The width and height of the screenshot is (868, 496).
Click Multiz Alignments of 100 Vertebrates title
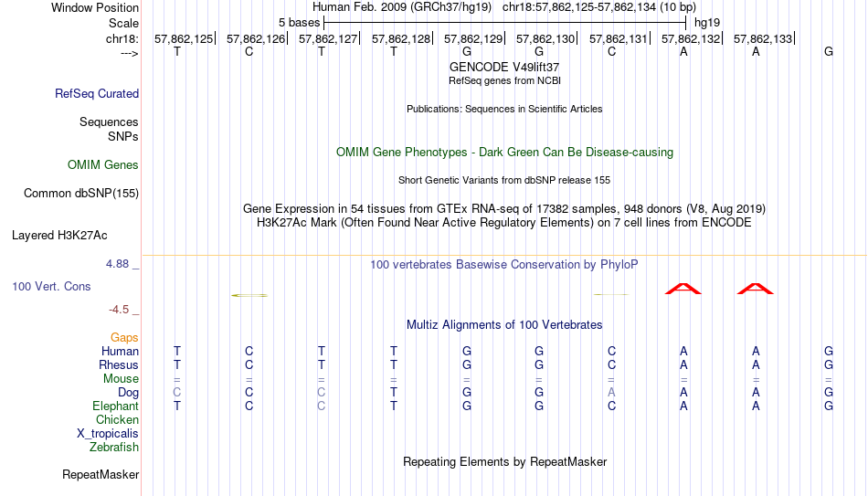(504, 325)
